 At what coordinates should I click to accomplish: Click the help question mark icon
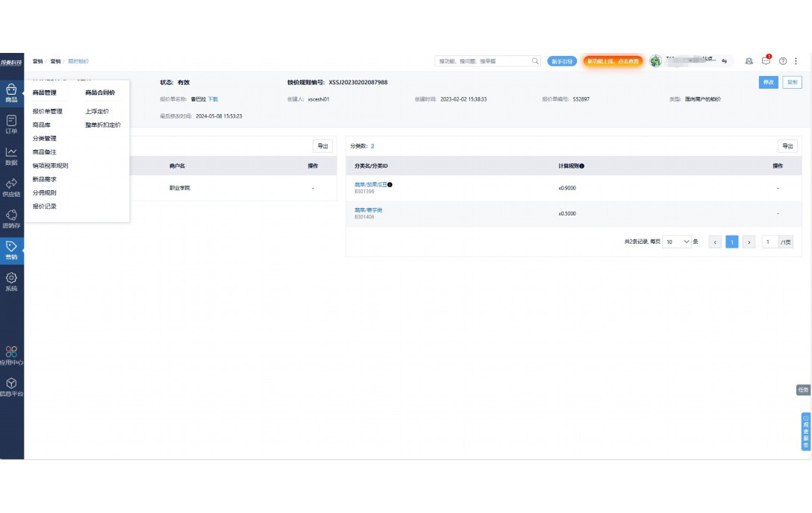783,61
